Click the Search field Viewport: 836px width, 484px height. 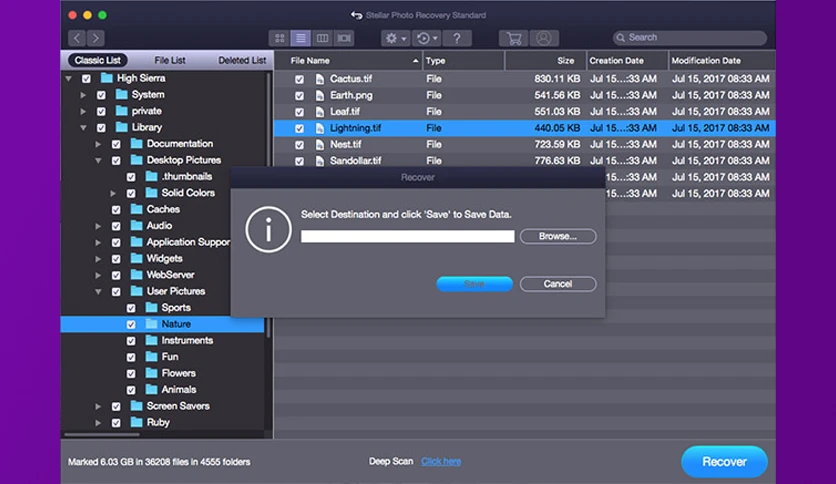click(x=690, y=38)
